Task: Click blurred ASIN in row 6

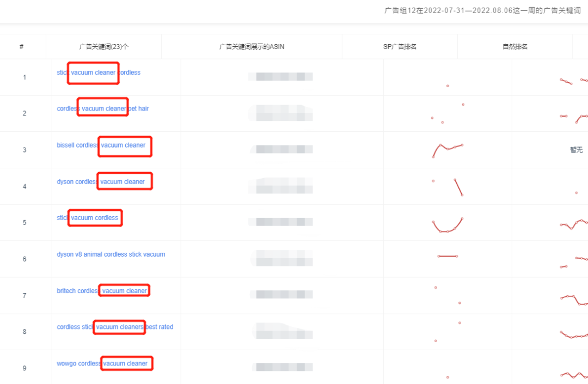Action: point(281,258)
